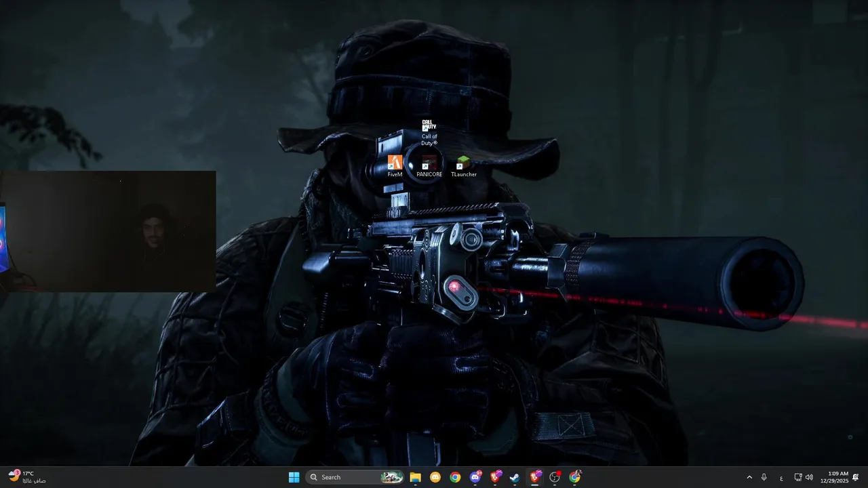Open the Chrome icon beside File Explorer group
Viewport: 868px width, 488px height.
(455, 477)
